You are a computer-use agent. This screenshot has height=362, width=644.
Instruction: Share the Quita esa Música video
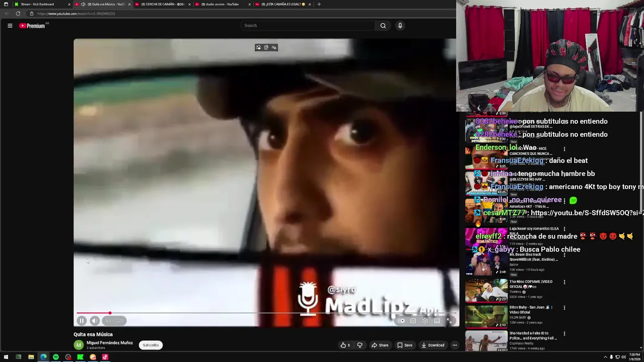click(x=380, y=345)
